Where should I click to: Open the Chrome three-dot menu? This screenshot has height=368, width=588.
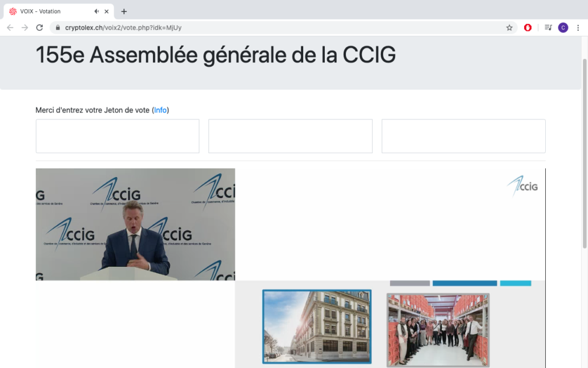tap(578, 27)
